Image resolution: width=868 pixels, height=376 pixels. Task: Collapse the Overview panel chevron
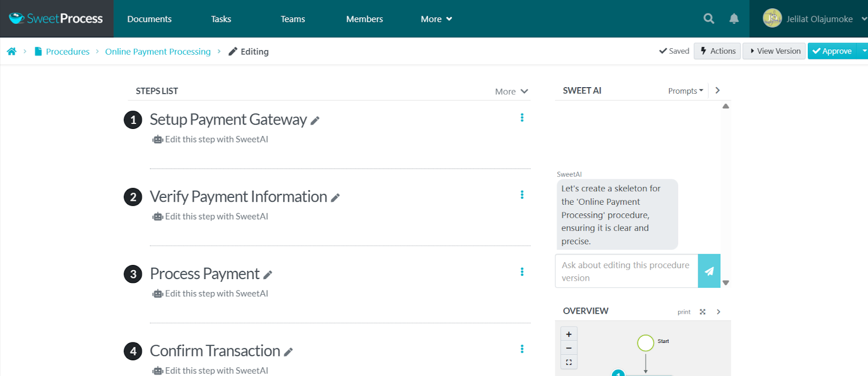coord(718,312)
